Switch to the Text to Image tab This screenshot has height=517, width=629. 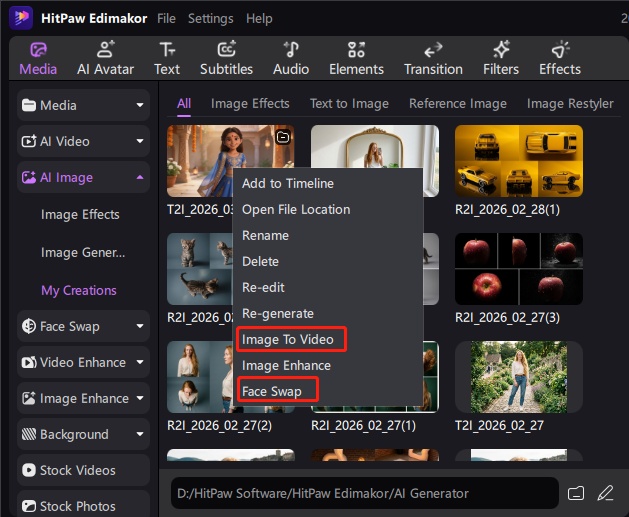tap(349, 103)
